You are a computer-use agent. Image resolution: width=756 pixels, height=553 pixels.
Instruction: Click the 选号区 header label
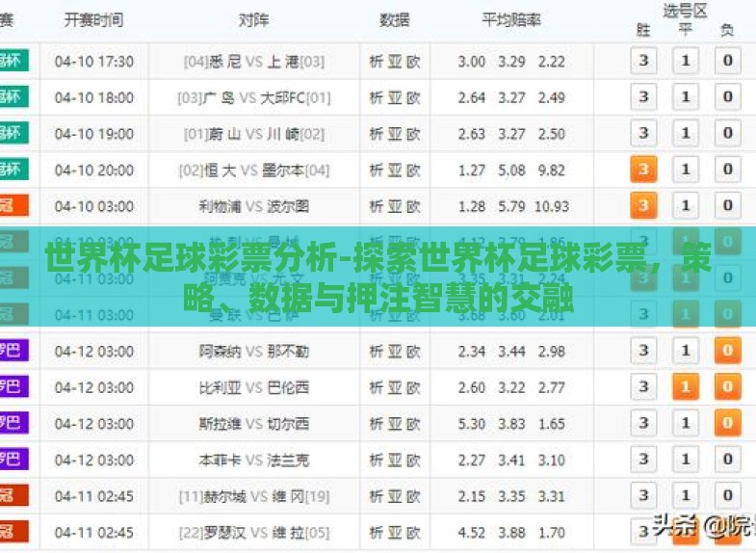(x=685, y=11)
